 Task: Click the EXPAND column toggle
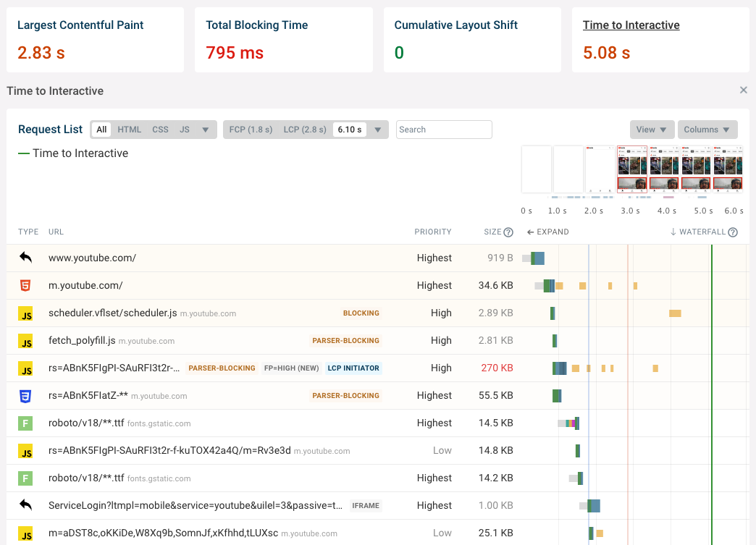[x=547, y=232]
